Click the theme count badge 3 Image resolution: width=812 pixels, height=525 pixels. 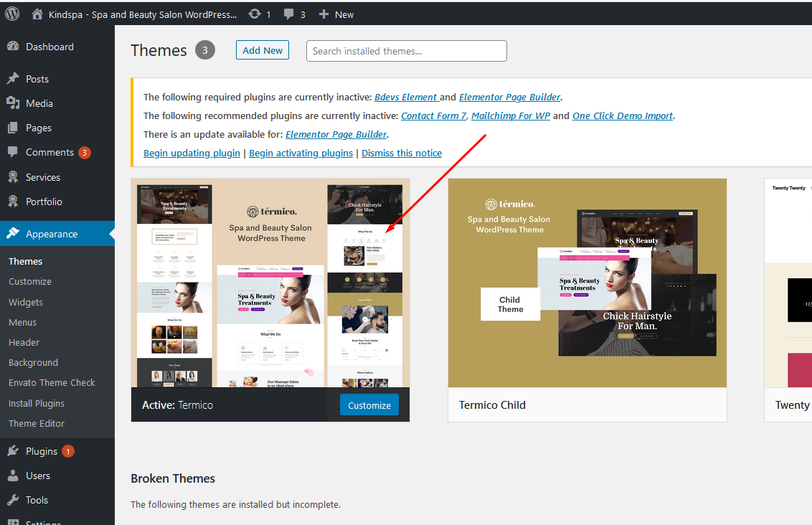point(205,50)
